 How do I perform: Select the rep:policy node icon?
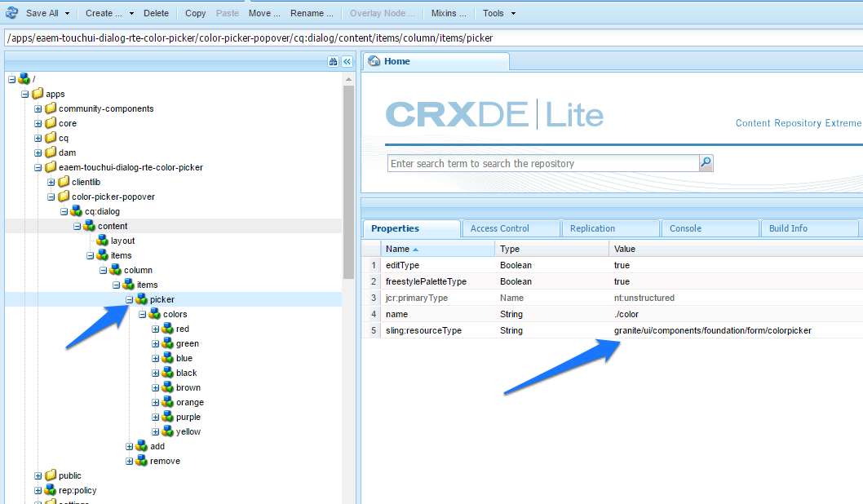49,489
